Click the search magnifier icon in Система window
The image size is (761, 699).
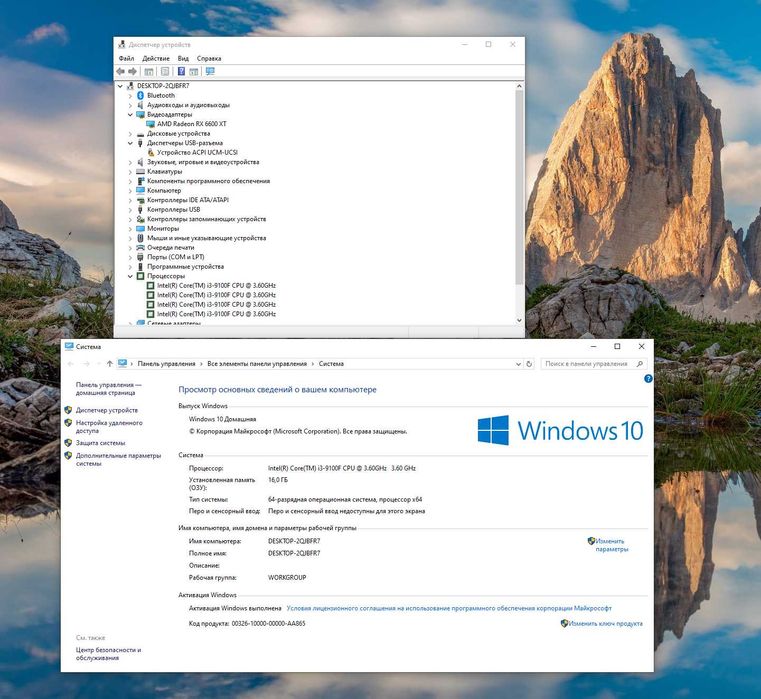[640, 364]
